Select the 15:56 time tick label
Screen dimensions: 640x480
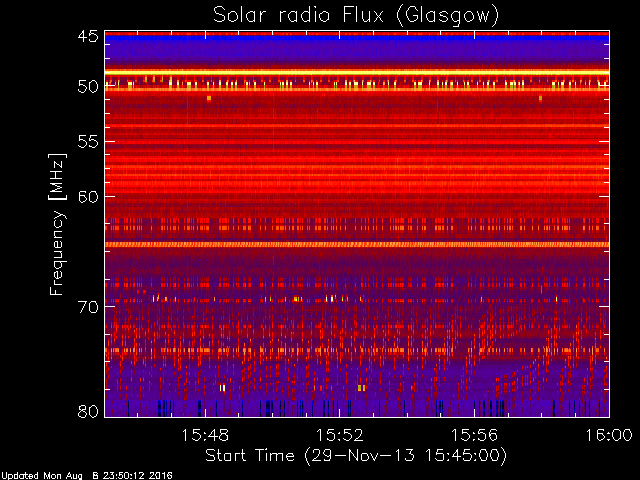click(x=474, y=435)
